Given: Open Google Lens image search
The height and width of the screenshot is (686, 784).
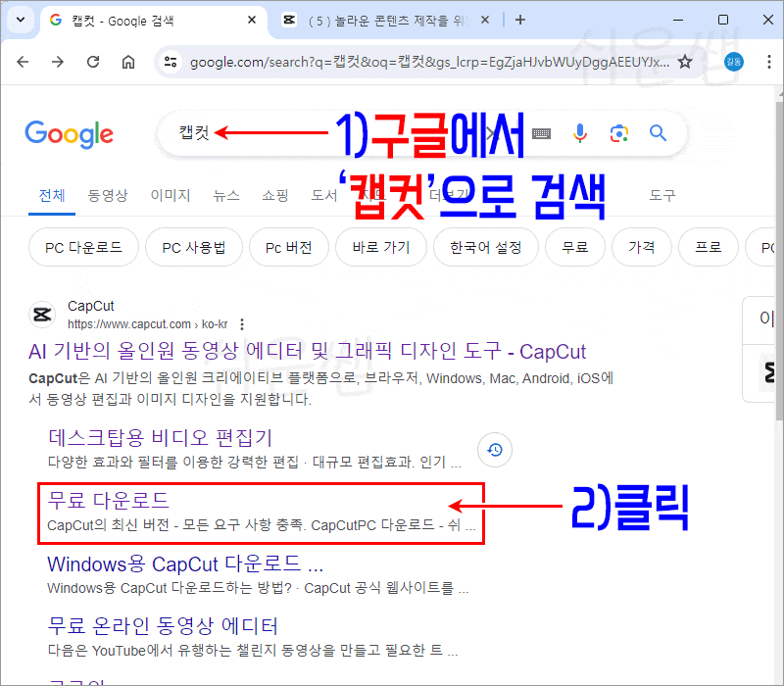Looking at the screenshot, I should click(x=619, y=133).
